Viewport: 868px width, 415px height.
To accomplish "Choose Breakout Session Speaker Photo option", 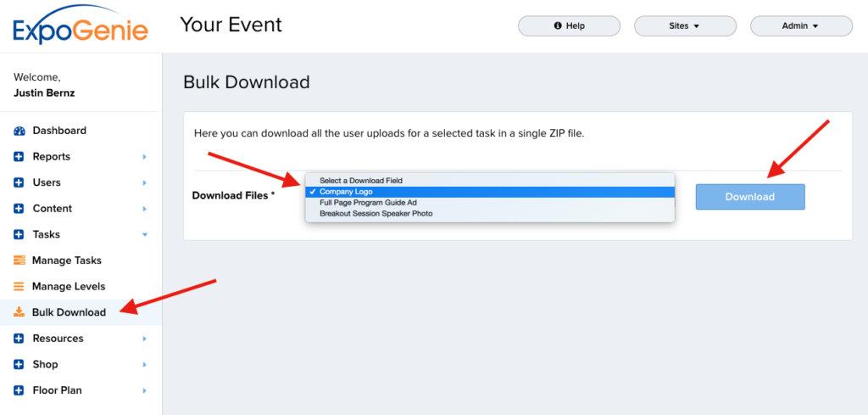I will (x=376, y=214).
